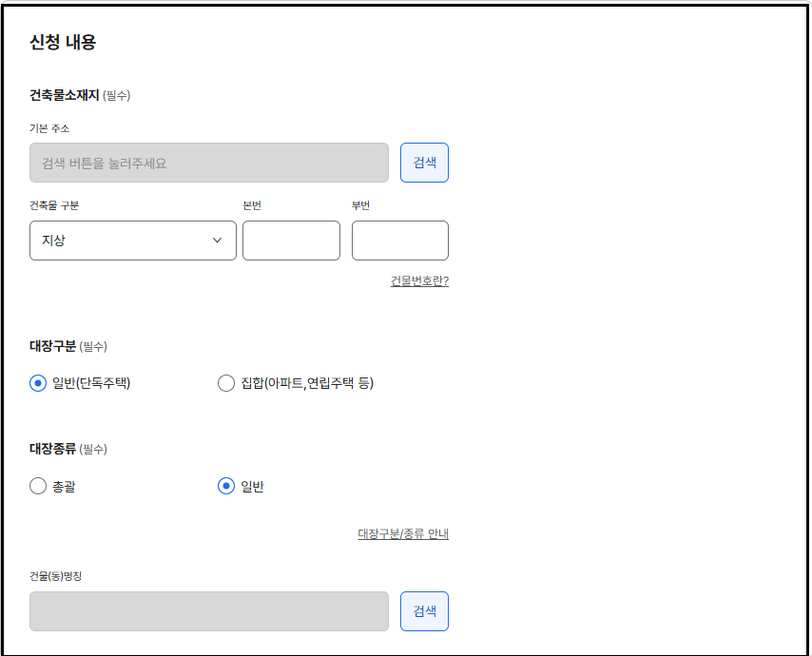Click the 검색 button next to 건물(동)명칭
The image size is (812, 656).
(x=424, y=611)
